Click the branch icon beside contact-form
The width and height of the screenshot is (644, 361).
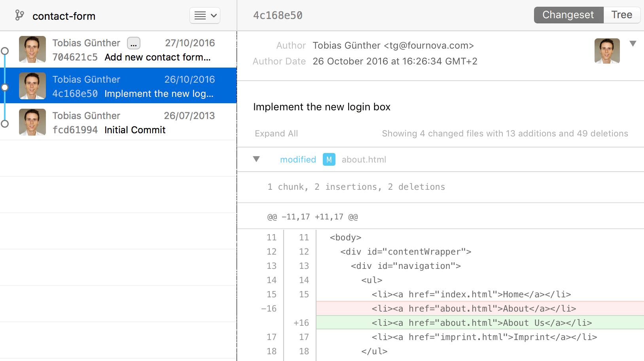click(x=19, y=16)
